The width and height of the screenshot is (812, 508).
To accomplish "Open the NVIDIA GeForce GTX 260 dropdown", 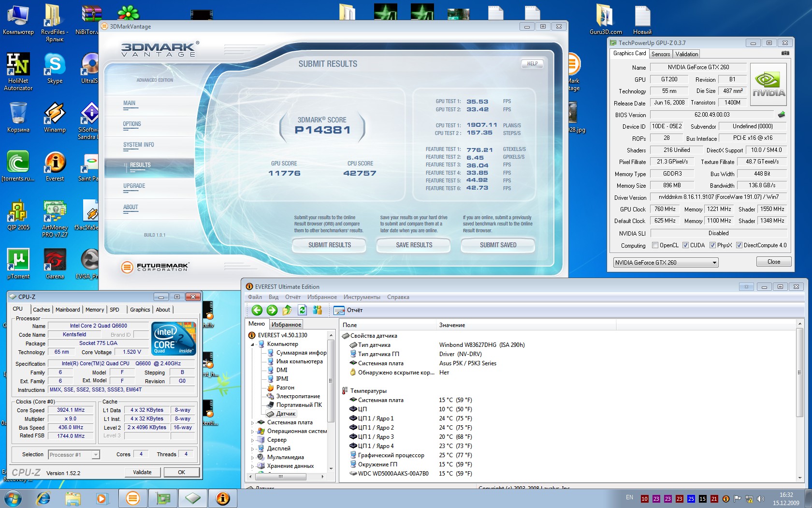I will pyautogui.click(x=666, y=263).
